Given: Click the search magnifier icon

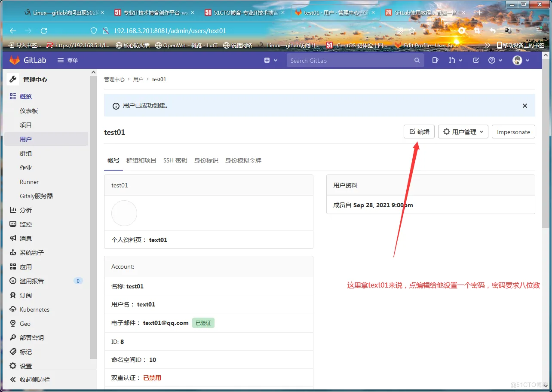Looking at the screenshot, I should [x=417, y=61].
